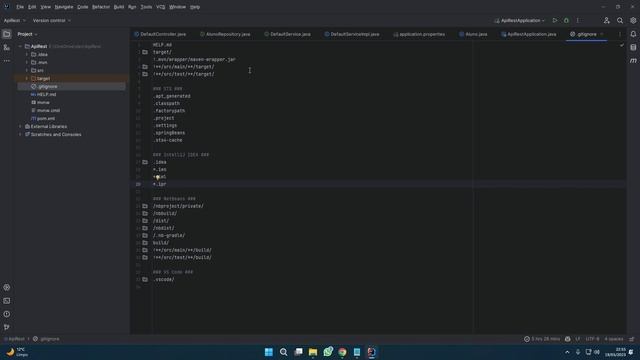
Task: Click folder gutter icon beside .vscode/ line
Action: [145, 280]
